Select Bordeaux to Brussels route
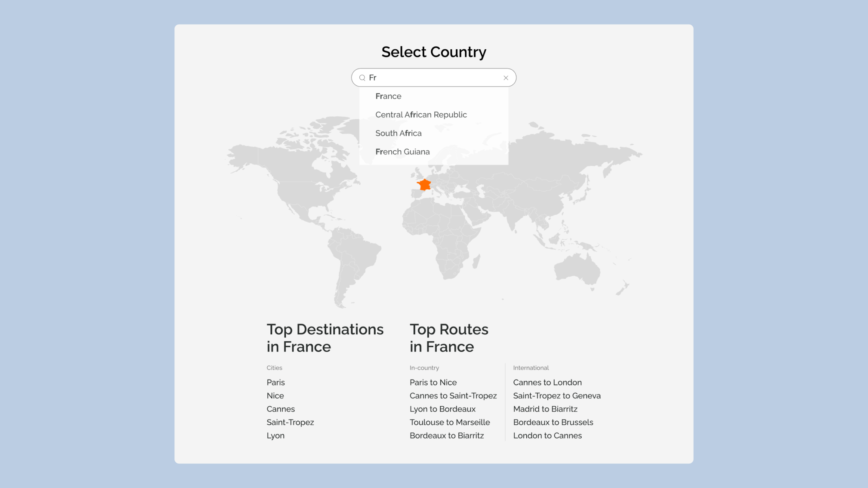This screenshot has width=868, height=488. click(553, 422)
